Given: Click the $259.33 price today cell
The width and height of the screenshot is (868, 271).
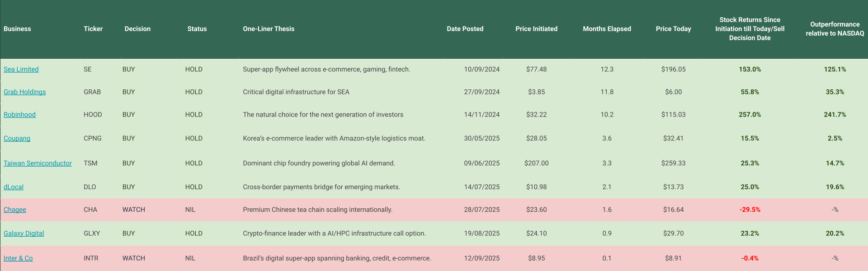Looking at the screenshot, I should click(673, 163).
